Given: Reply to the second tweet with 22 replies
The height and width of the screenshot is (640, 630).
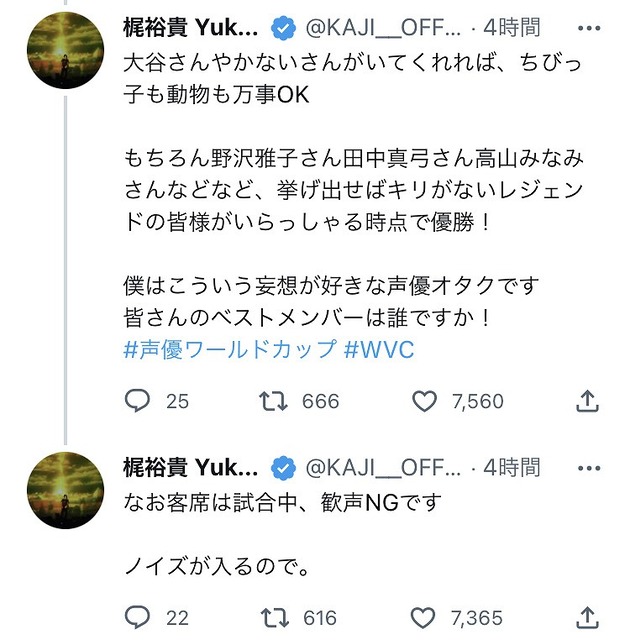Looking at the screenshot, I should point(137,617).
